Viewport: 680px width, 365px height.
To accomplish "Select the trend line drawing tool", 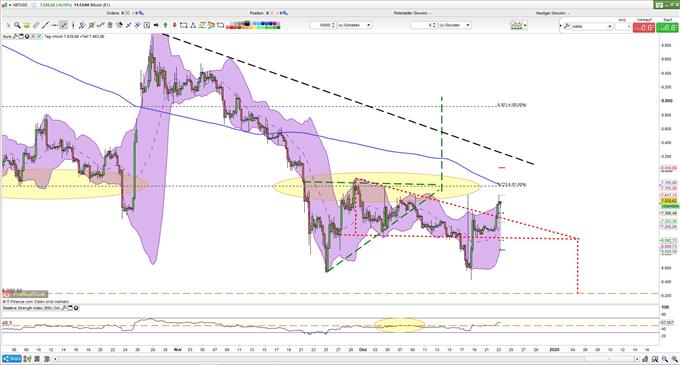I will pyautogui.click(x=45, y=25).
